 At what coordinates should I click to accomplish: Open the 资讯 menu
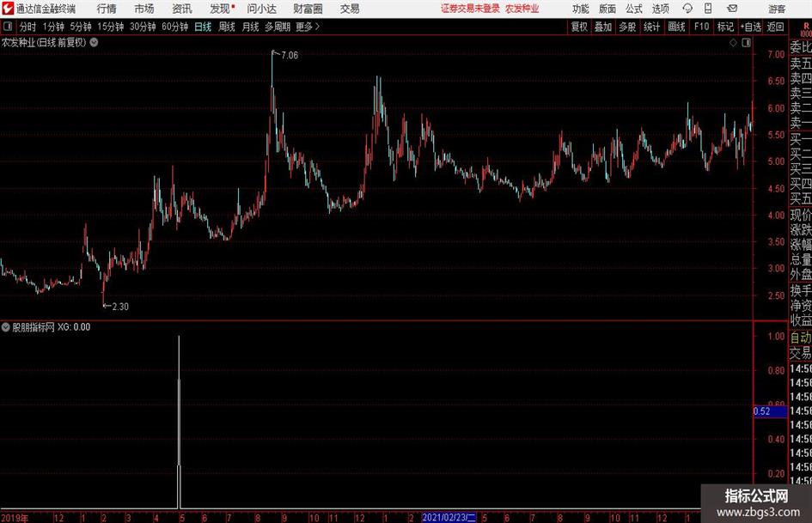(x=182, y=9)
